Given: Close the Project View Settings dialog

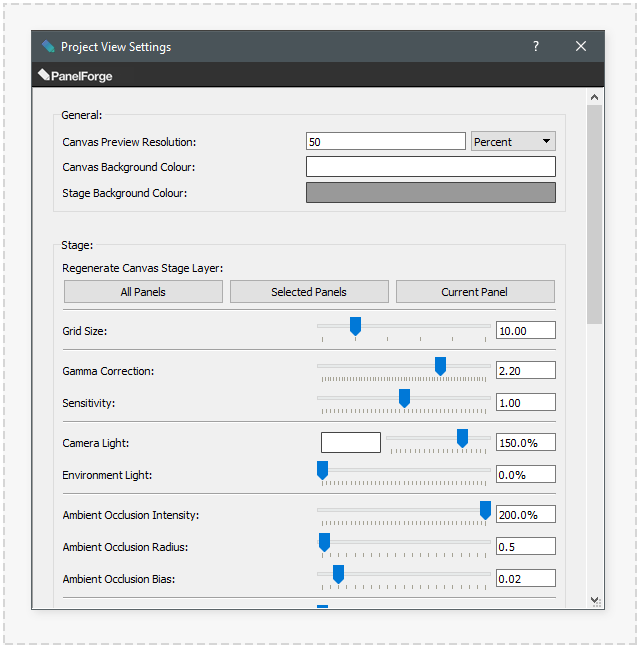Looking at the screenshot, I should pos(581,47).
